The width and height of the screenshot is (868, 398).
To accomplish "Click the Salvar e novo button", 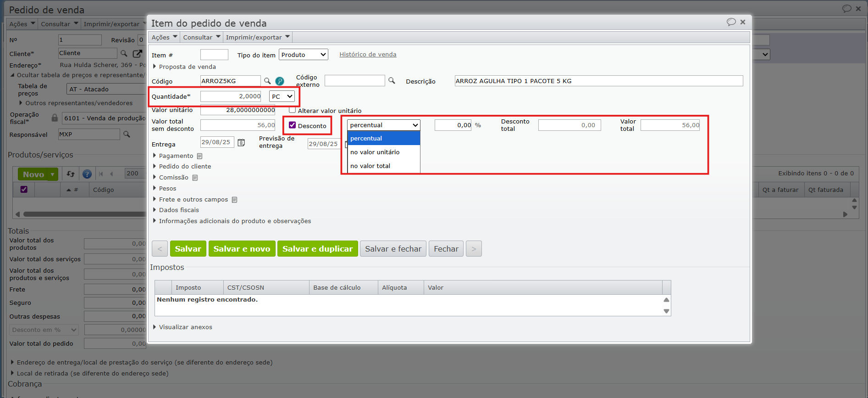I will (x=242, y=249).
